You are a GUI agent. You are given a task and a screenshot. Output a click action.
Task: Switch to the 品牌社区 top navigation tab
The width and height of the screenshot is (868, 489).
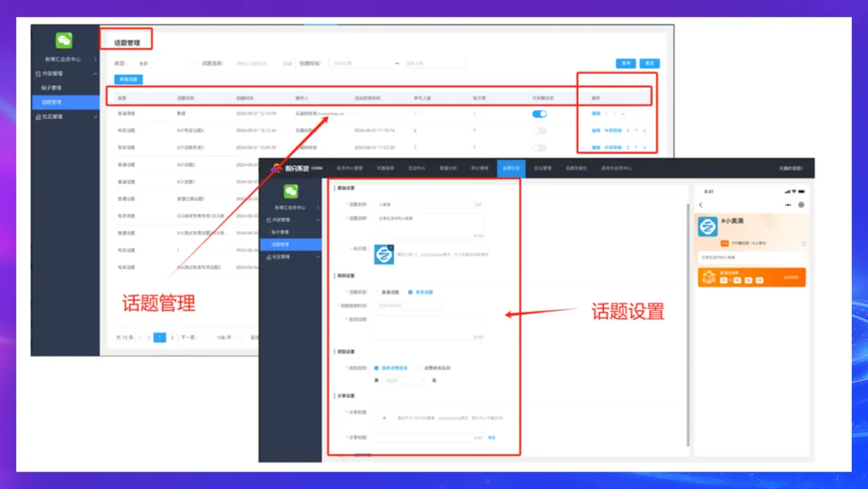510,168
